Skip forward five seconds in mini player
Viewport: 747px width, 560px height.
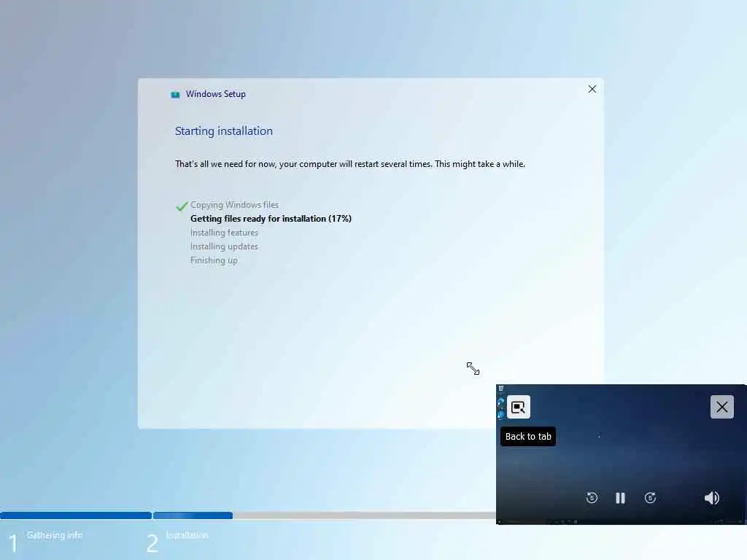[650, 498]
